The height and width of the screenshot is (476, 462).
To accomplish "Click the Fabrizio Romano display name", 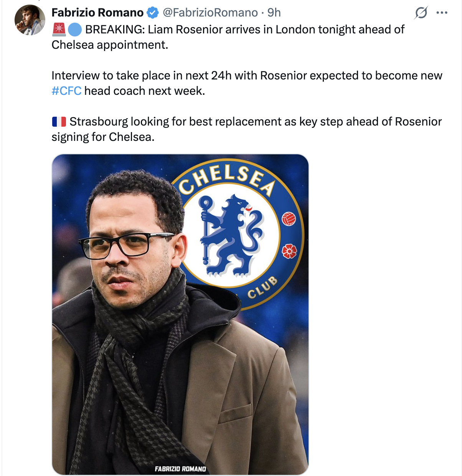I will tap(97, 13).
